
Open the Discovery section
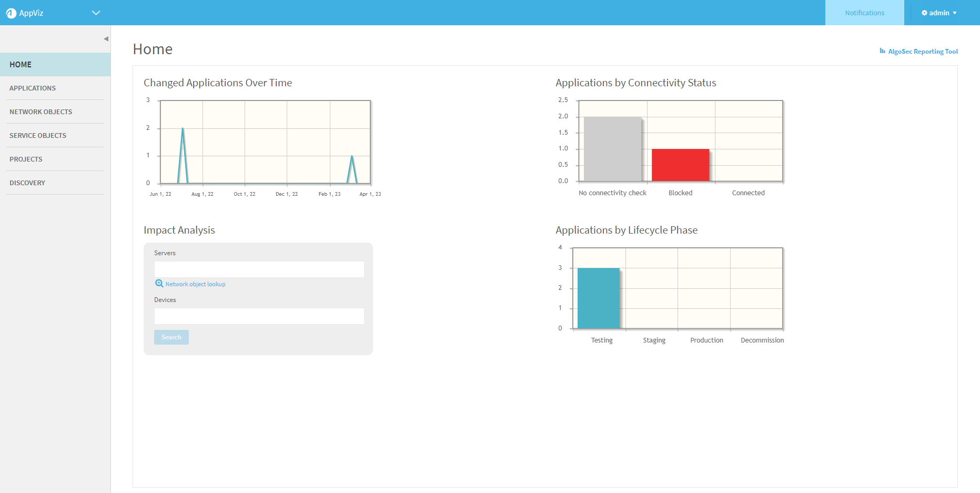(27, 183)
